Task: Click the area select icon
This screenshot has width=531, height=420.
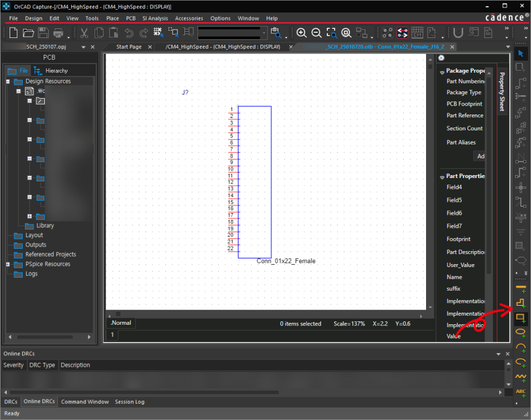Action: point(174,32)
